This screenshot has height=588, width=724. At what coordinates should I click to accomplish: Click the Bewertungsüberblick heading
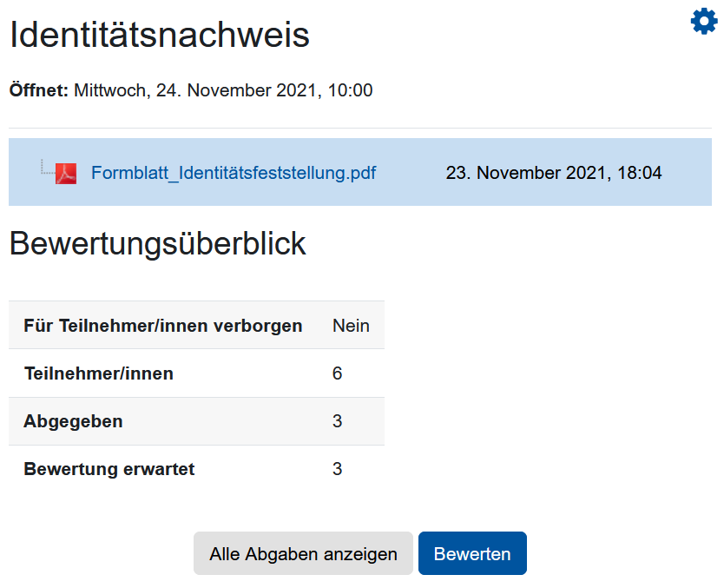156,244
